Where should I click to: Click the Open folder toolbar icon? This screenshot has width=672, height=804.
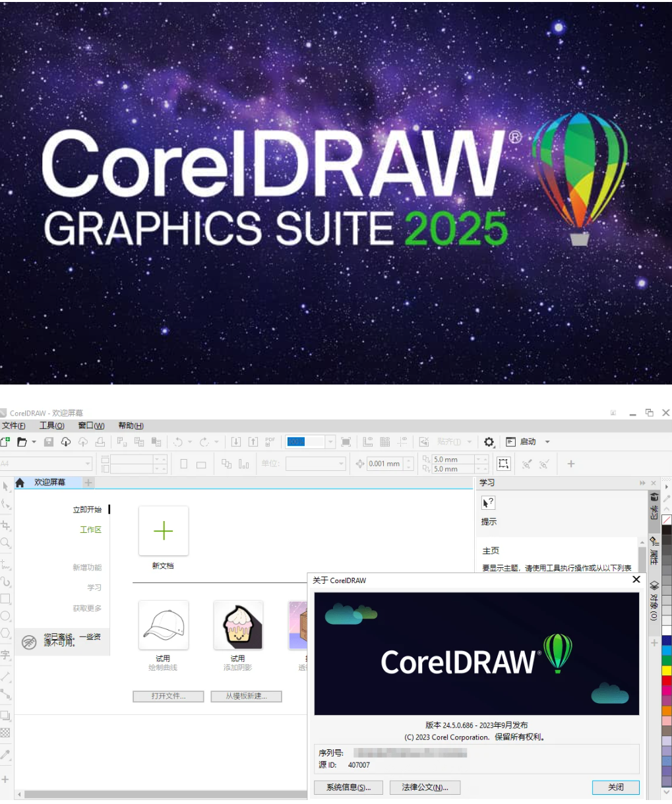point(22,442)
